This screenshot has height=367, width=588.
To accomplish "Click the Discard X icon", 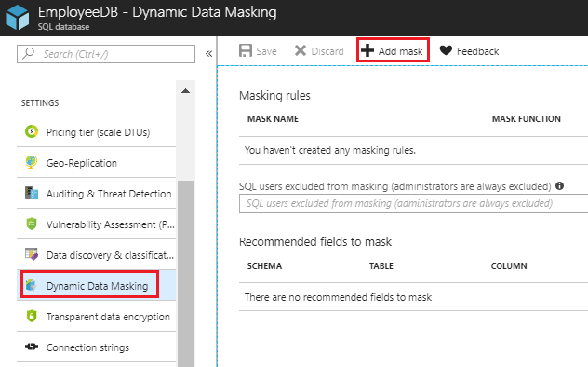I will point(301,50).
